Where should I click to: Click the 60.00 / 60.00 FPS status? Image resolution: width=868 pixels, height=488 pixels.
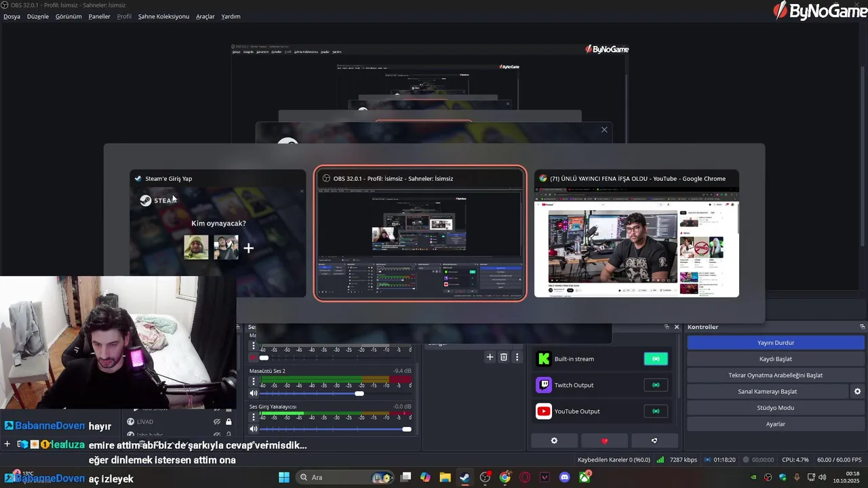coord(840,460)
